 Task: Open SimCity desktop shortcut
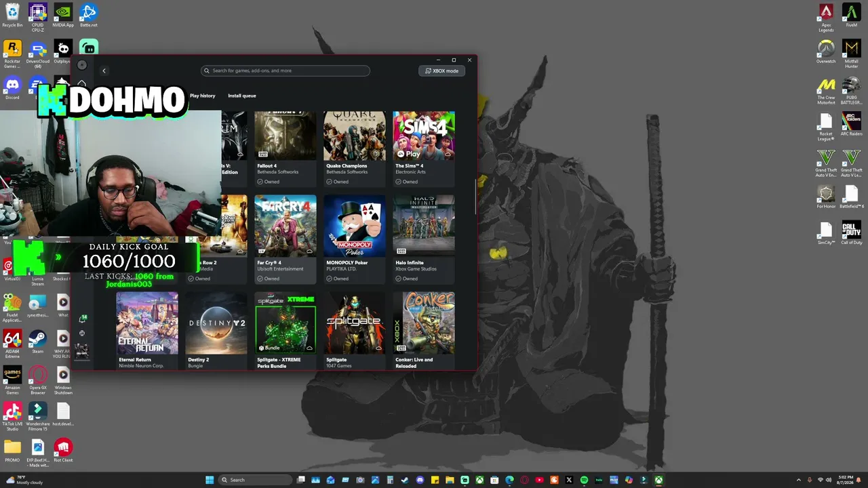[826, 232]
